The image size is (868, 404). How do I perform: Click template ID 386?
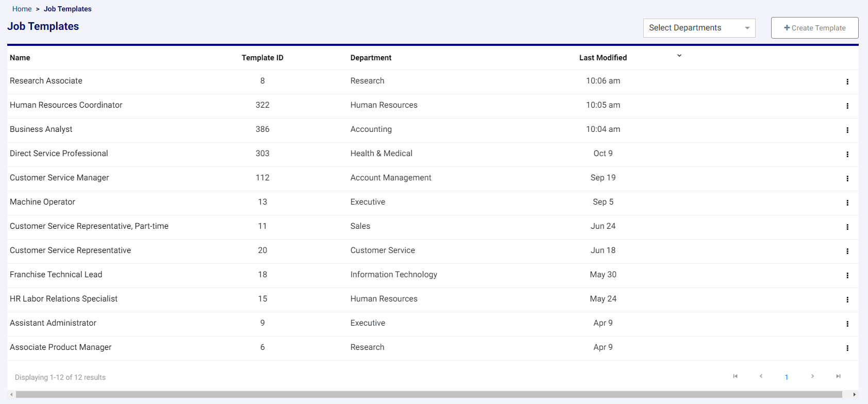(262, 129)
